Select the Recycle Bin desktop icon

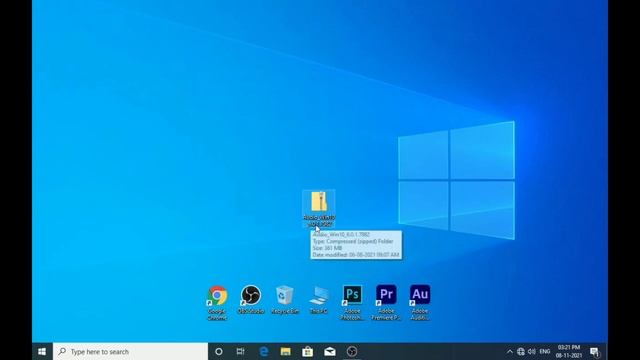[285, 300]
